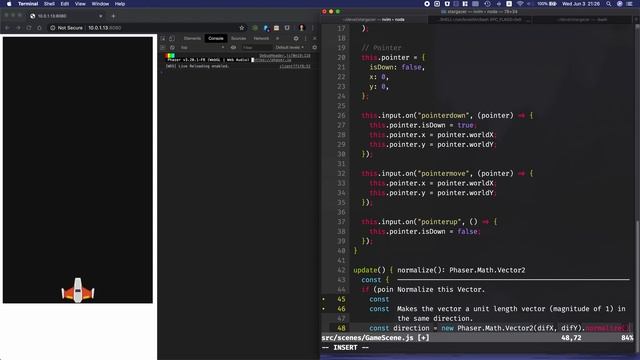Switch to DevTools Network tab
The width and height of the screenshot is (640, 360).
tap(261, 38)
